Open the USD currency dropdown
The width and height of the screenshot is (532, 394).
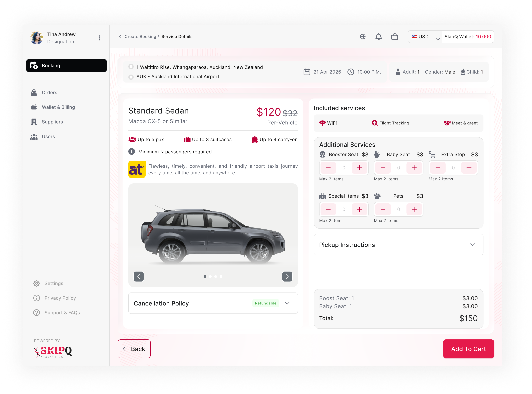425,36
